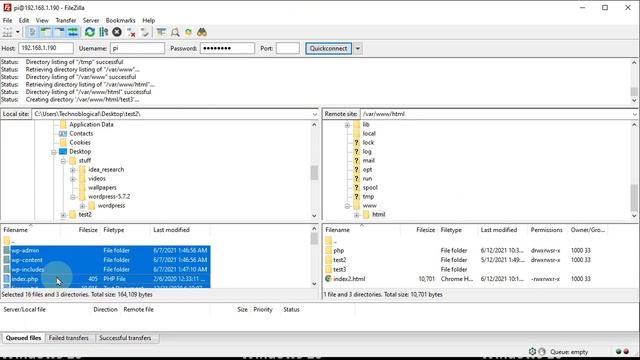Click the Port input field

point(288,48)
